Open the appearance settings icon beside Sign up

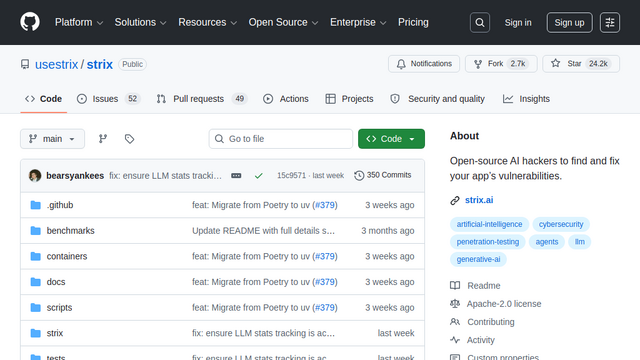pos(610,22)
